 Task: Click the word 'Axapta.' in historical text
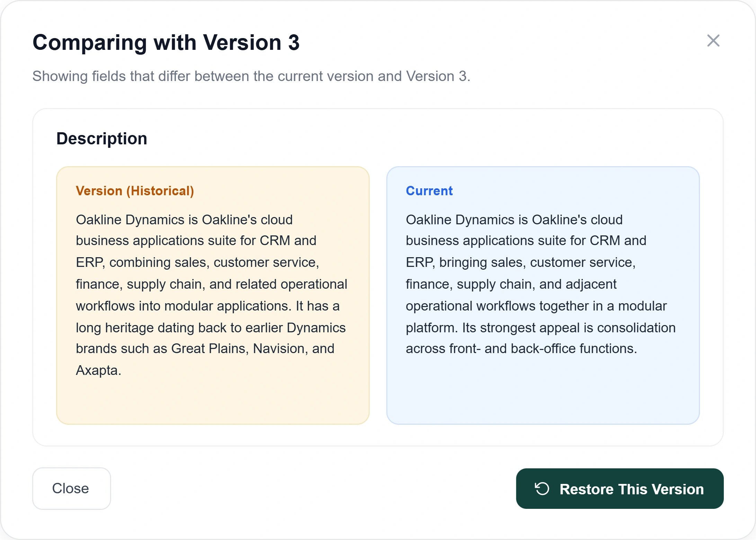(x=99, y=370)
